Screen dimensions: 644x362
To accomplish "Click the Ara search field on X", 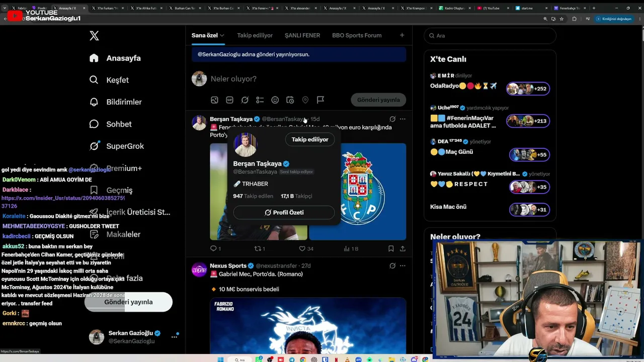I will 490,36.
